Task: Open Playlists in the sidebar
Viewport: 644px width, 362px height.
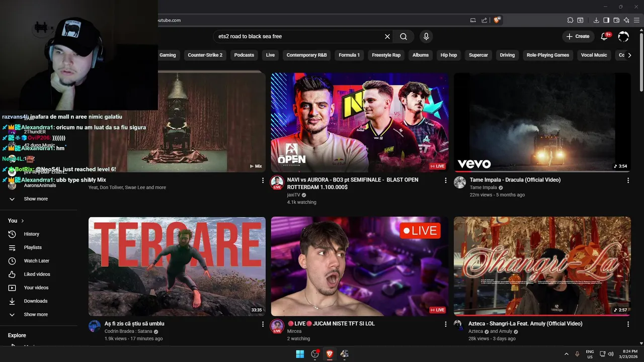Action: 39,247
